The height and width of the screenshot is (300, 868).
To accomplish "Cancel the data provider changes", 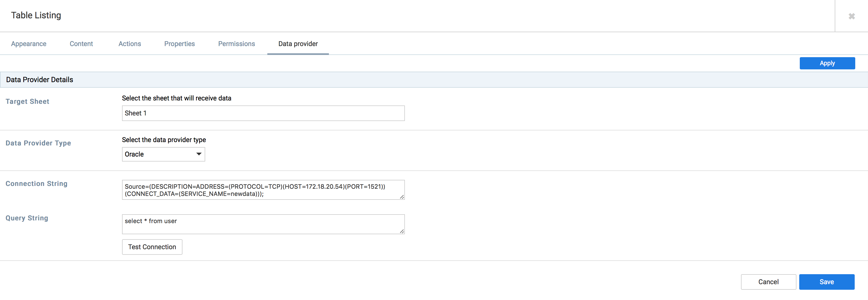I will pyautogui.click(x=768, y=282).
